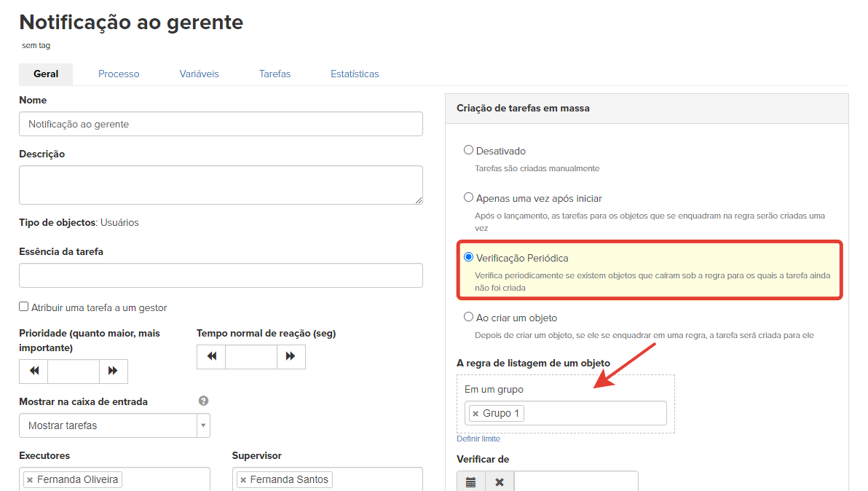Open the calendar icon under Verificar de

point(471,482)
